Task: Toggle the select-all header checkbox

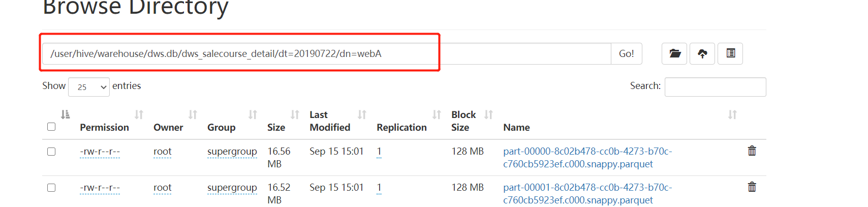Action: pyautogui.click(x=51, y=127)
